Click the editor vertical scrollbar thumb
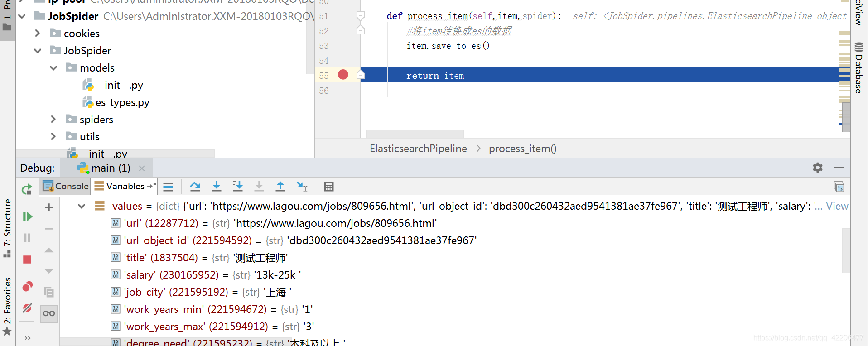This screenshot has width=868, height=346. [846, 117]
